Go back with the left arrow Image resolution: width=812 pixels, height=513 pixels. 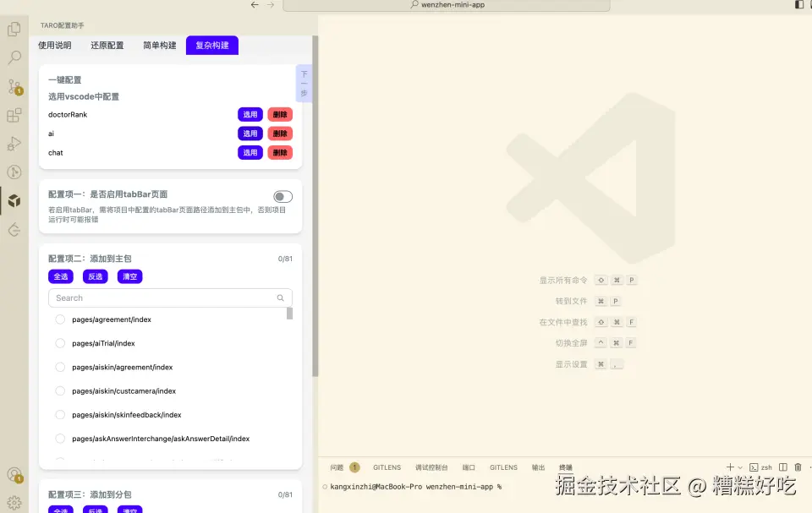[255, 5]
